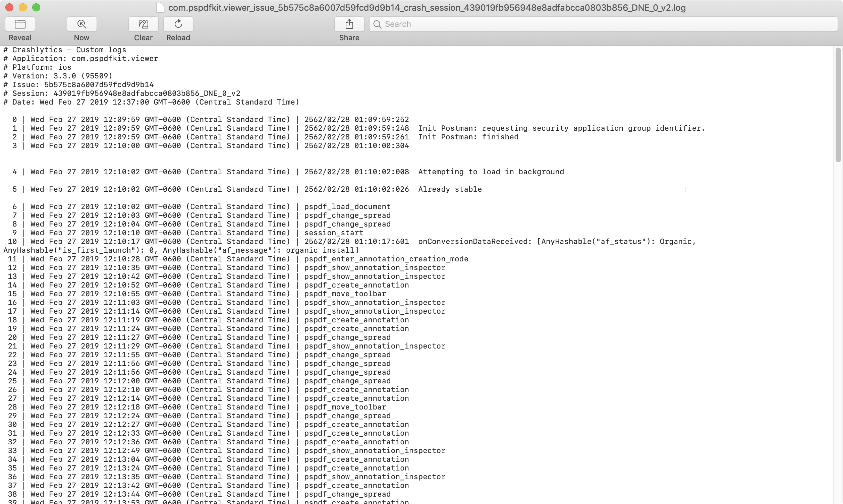The height and width of the screenshot is (504, 843).
Task: Click the Reveal folder icon
Action: point(20,24)
